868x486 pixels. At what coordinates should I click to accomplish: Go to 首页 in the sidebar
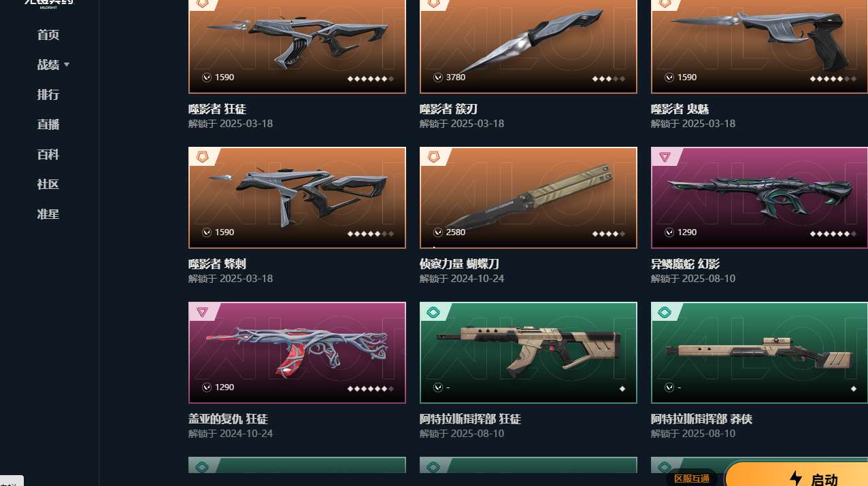point(48,35)
